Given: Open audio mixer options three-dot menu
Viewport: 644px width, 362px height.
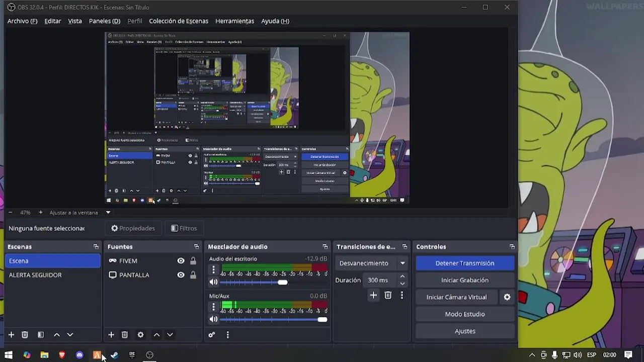Looking at the screenshot, I should [227, 335].
